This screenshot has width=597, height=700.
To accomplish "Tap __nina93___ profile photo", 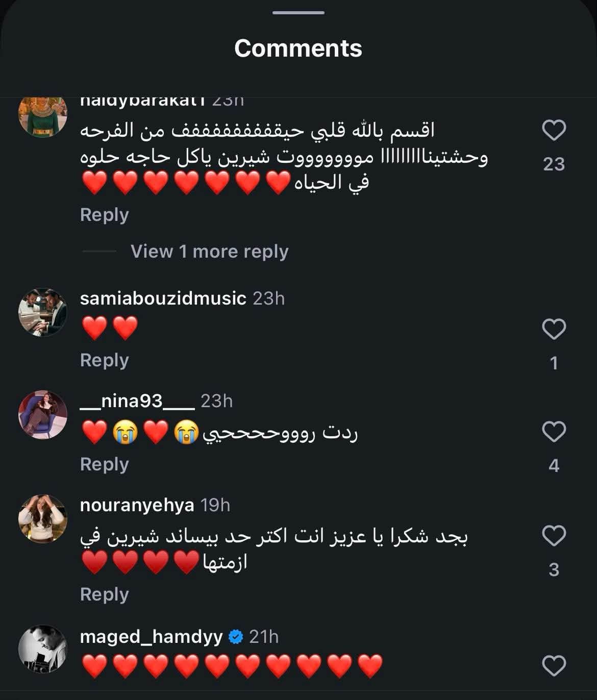I will (x=43, y=415).
